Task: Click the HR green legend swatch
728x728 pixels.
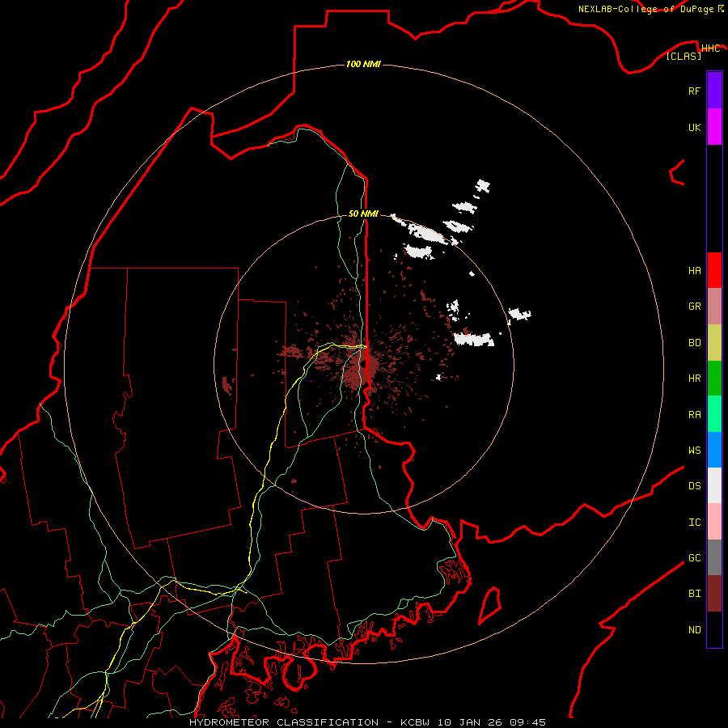Action: tap(714, 379)
